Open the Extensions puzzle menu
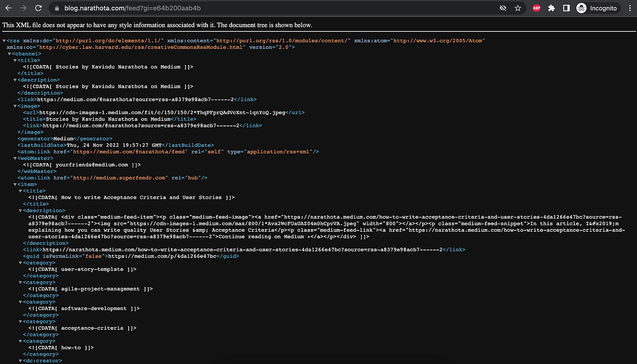Image resolution: width=637 pixels, height=364 pixels. (x=551, y=8)
